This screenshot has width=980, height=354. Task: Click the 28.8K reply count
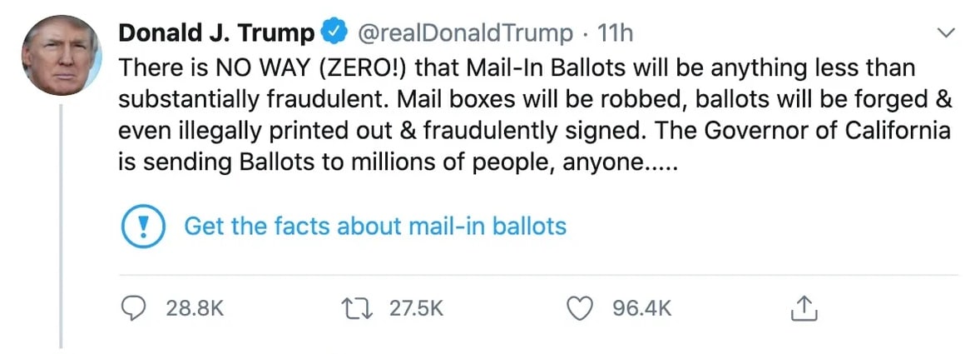pyautogui.click(x=195, y=309)
